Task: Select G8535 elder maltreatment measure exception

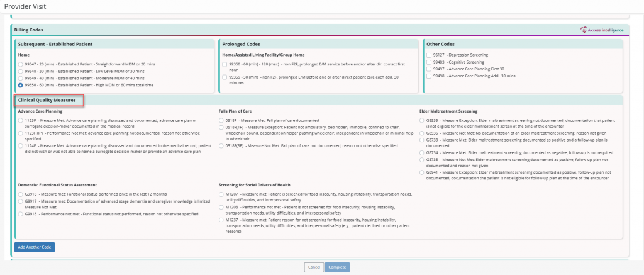Action: (x=422, y=120)
